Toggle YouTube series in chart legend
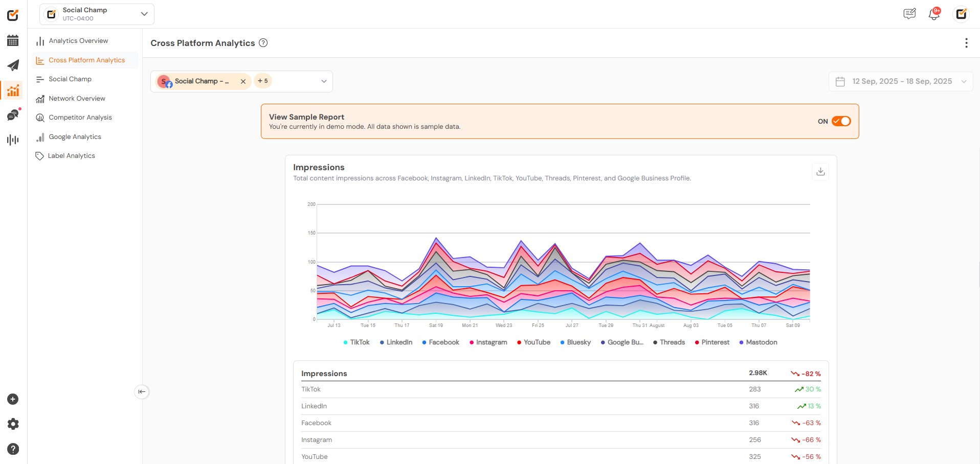This screenshot has width=980, height=464. pyautogui.click(x=533, y=342)
